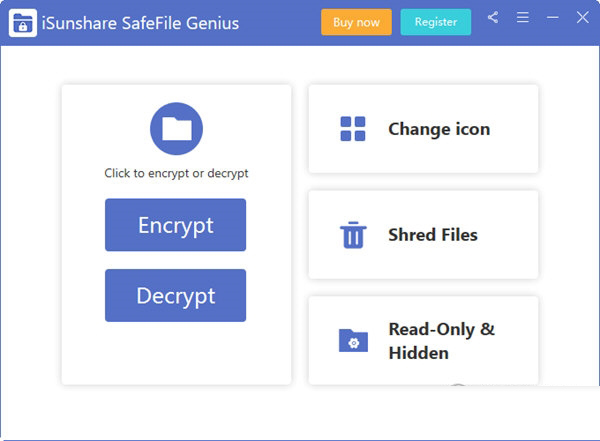Click the trash can Shred Files icon

tap(353, 235)
